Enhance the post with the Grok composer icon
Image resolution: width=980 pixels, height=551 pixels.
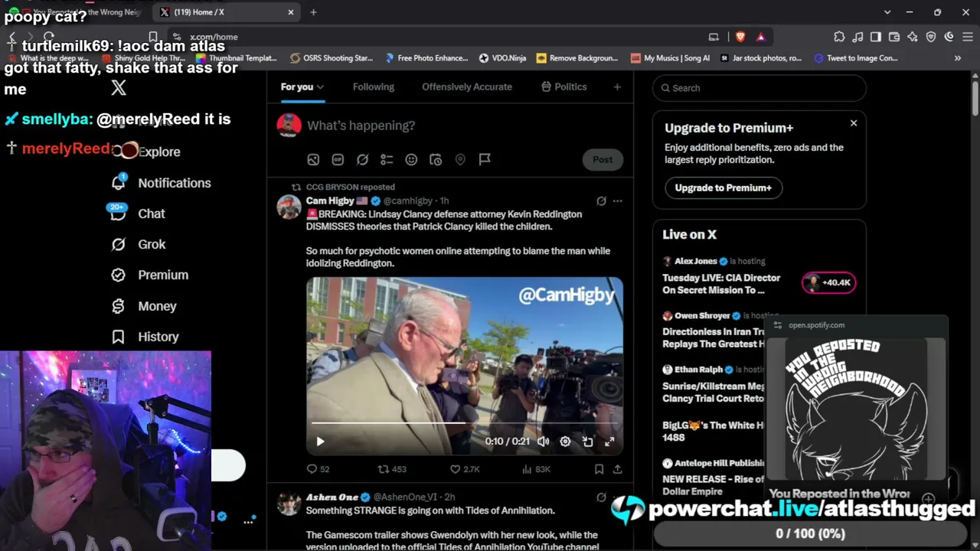click(362, 159)
